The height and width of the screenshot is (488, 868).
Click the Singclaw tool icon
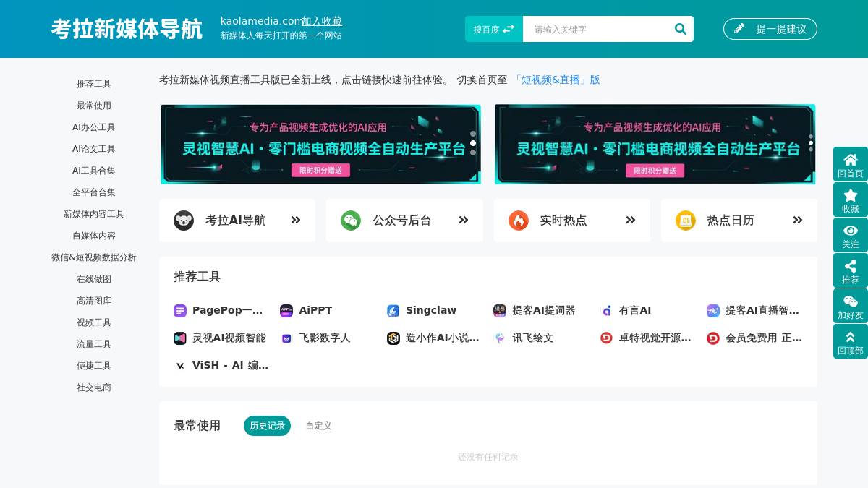point(393,311)
